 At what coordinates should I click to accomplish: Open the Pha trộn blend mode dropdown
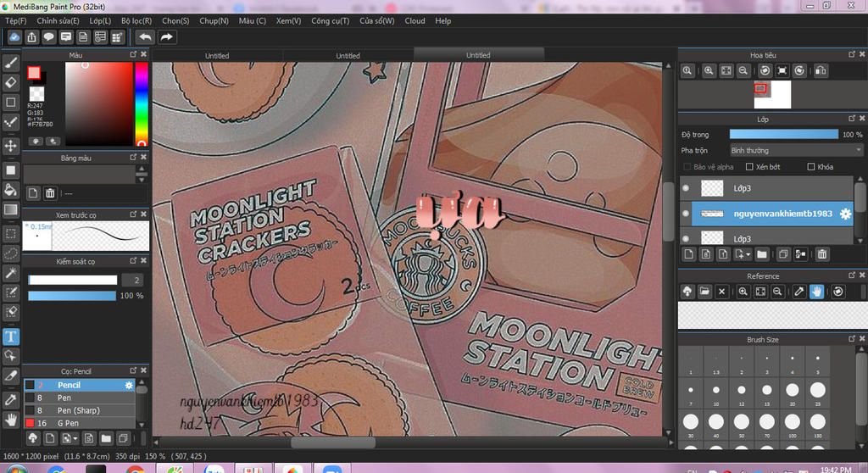(795, 150)
